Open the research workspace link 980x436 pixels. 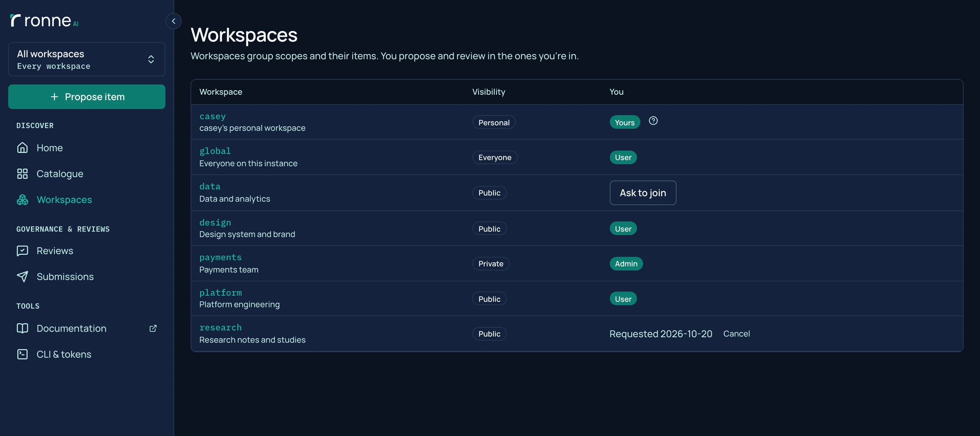(x=220, y=327)
